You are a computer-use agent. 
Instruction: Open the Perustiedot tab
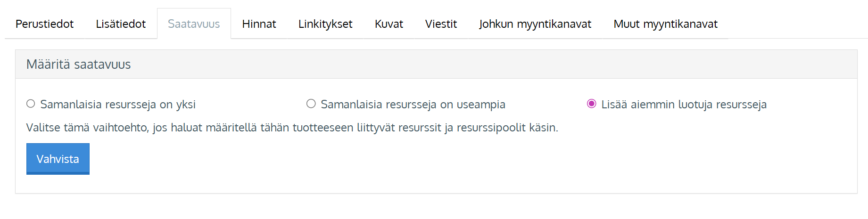pos(44,24)
